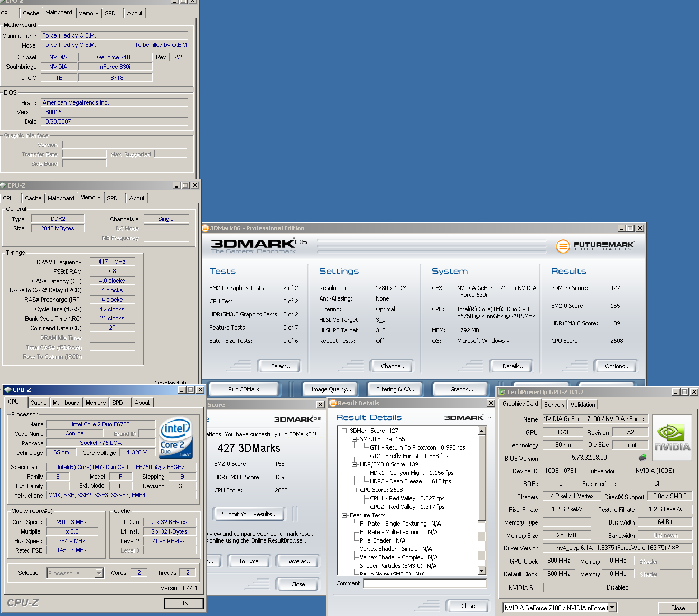Click the Result Details title bar icon
Image resolution: width=699 pixels, height=616 pixels.
[333, 403]
